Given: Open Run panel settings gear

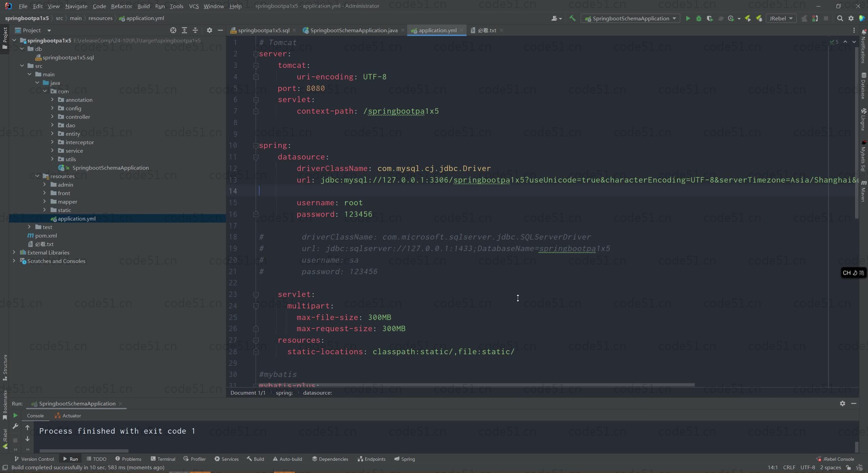Looking at the screenshot, I should [x=842, y=403].
